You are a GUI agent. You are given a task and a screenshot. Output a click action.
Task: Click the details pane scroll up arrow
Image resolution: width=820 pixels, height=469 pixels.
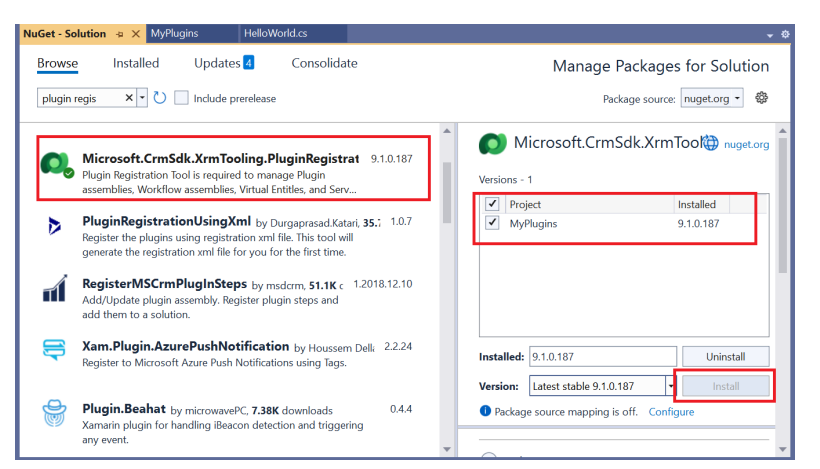[782, 131]
